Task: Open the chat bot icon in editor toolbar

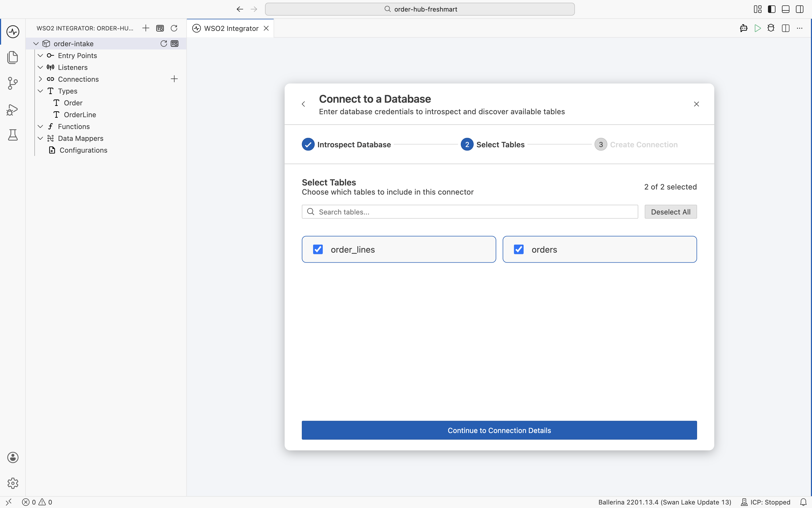Action: tap(744, 28)
